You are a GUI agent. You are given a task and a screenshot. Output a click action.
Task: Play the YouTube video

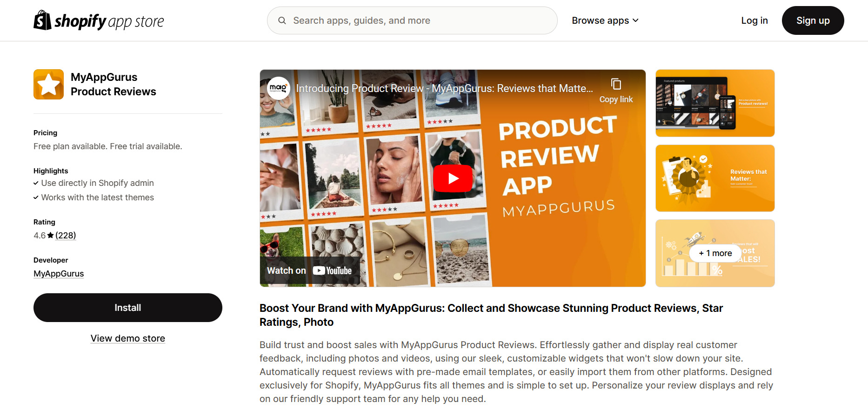453,178
